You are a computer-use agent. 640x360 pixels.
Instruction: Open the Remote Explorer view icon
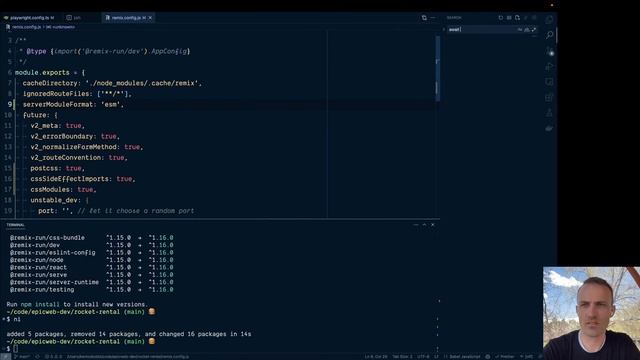(549, 82)
